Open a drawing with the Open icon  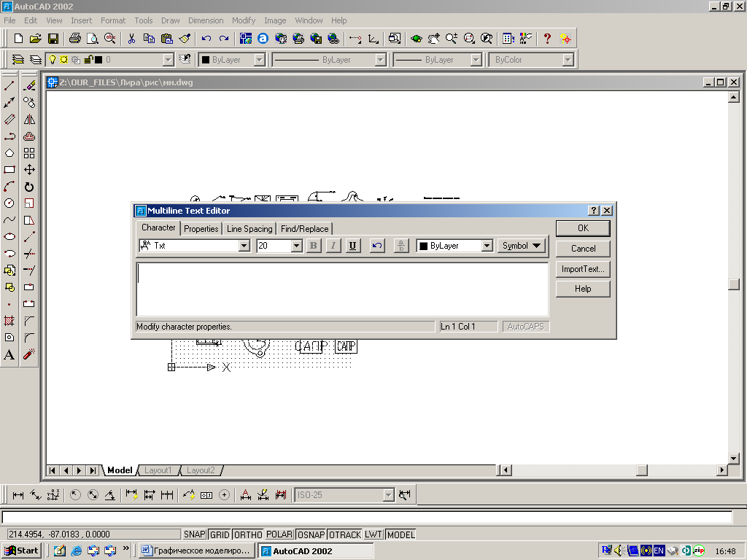coord(35,39)
